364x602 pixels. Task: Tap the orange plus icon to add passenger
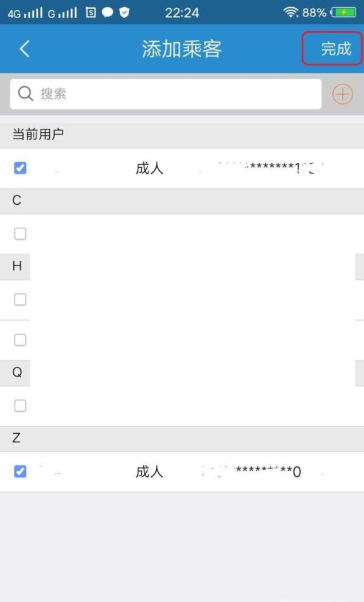[343, 94]
